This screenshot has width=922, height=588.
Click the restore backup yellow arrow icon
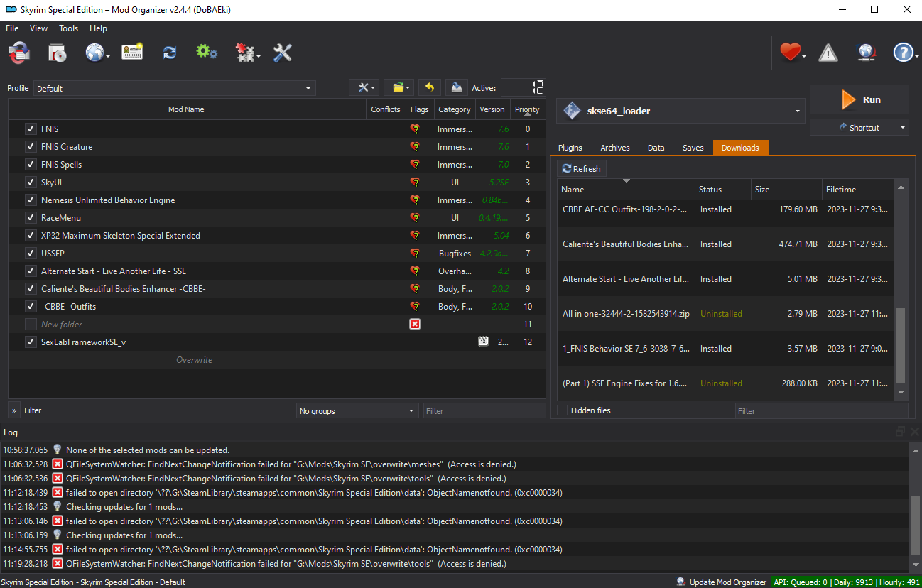[x=429, y=87]
